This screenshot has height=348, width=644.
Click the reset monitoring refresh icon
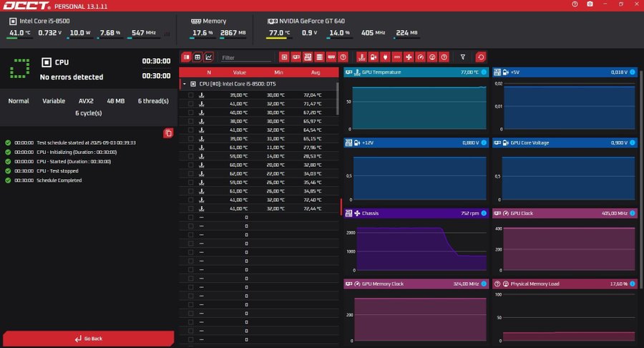pyautogui.click(x=481, y=57)
